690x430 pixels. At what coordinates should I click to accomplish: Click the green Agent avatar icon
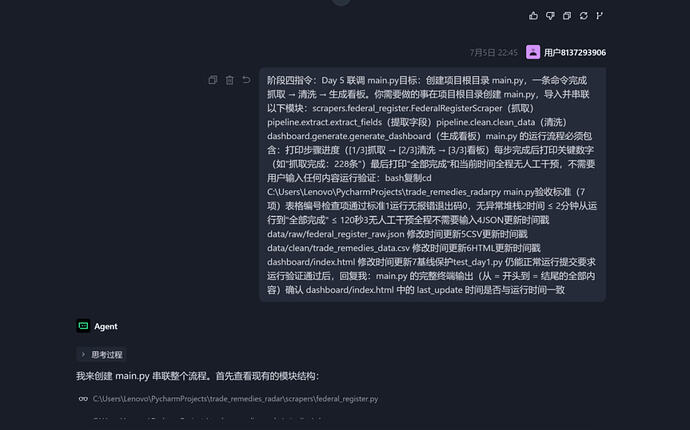tap(83, 326)
